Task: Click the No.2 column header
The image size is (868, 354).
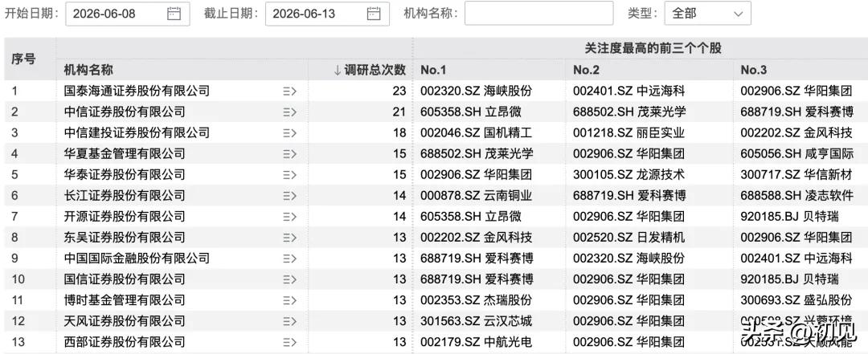Action: click(586, 70)
